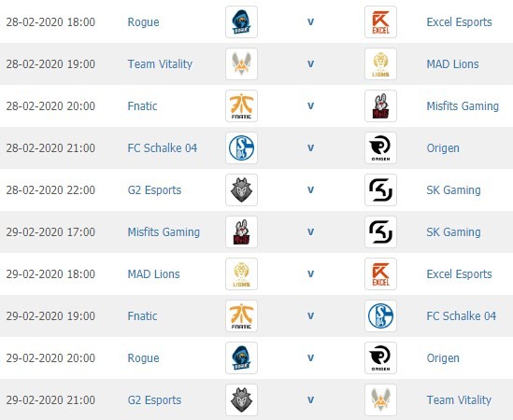This screenshot has width=513, height=420.
Task: Click the Rogue logo in the 28-02 18:00 match
Action: pos(241,21)
